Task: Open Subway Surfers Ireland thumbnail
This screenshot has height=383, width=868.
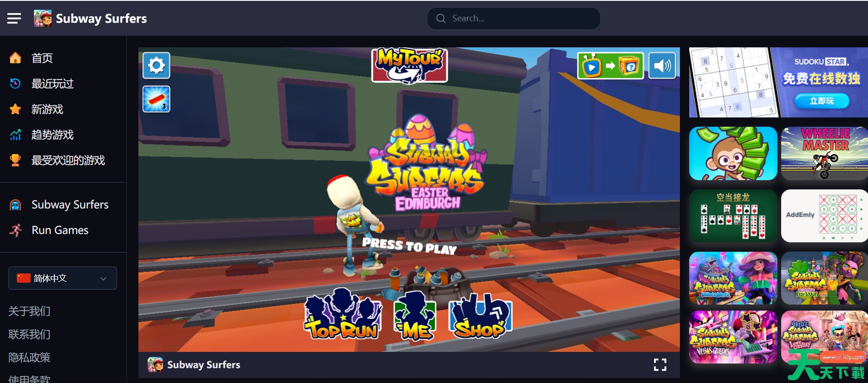Action: (x=824, y=278)
